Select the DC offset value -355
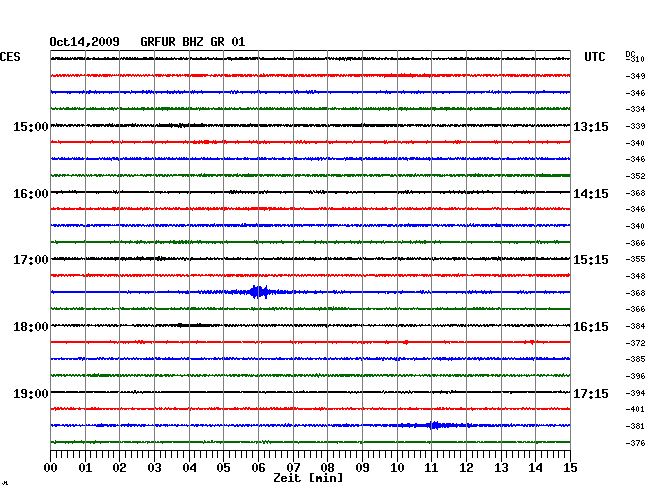The height and width of the screenshot is (494, 650). 635,259
